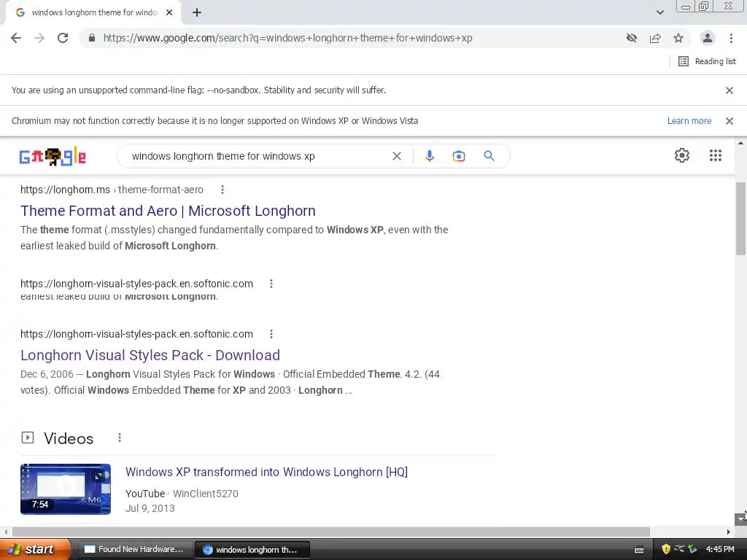The width and height of the screenshot is (747, 560).
Task: Reload the page with the refresh icon
Action: [x=63, y=38]
